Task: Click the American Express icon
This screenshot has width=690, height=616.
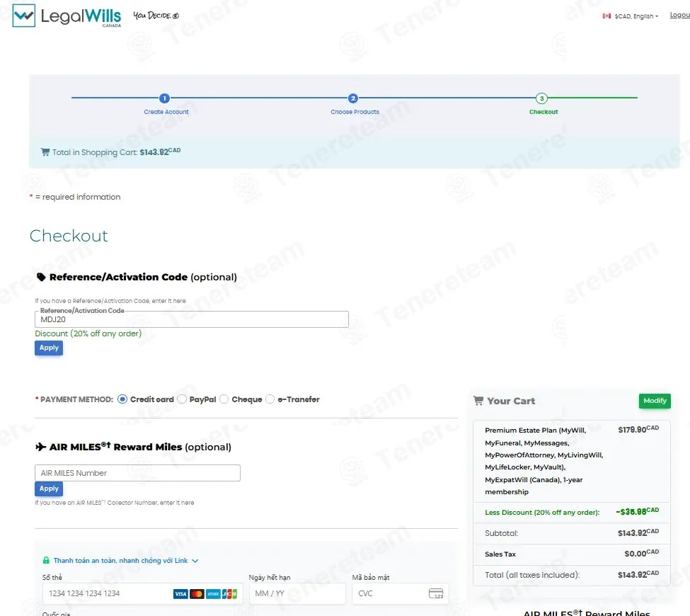Action: (x=213, y=594)
